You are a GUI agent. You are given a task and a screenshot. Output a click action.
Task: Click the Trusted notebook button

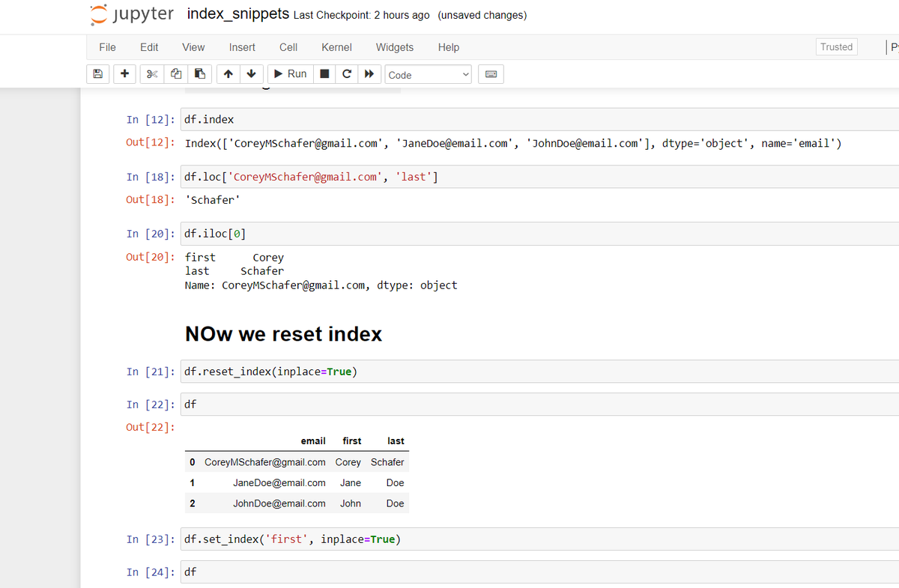click(x=836, y=46)
